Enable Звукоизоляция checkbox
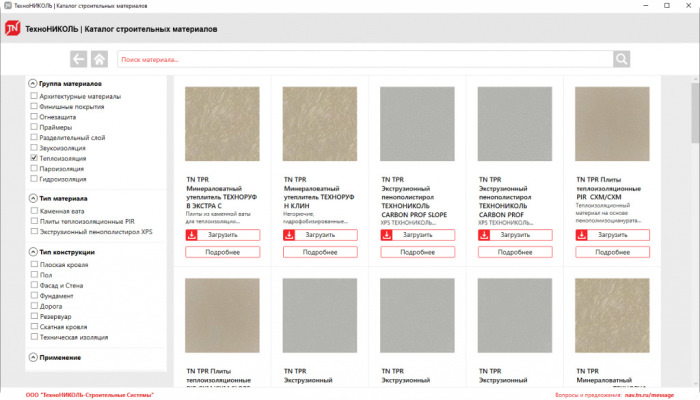Image resolution: width=700 pixels, height=400 pixels. point(34,147)
